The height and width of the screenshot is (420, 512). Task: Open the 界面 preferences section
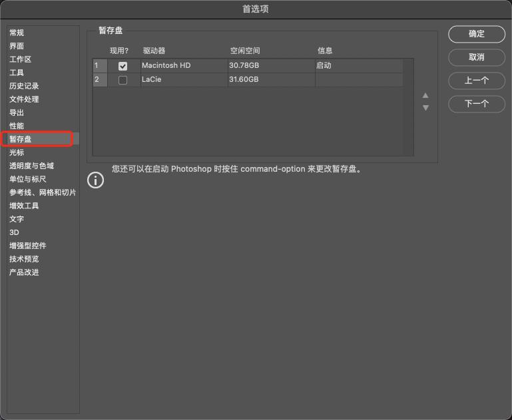point(17,46)
